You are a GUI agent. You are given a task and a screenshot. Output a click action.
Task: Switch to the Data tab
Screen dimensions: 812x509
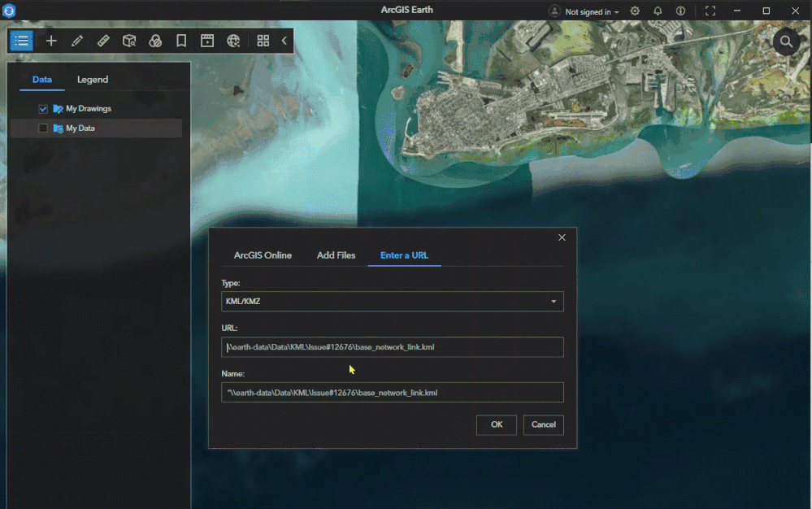coord(42,80)
